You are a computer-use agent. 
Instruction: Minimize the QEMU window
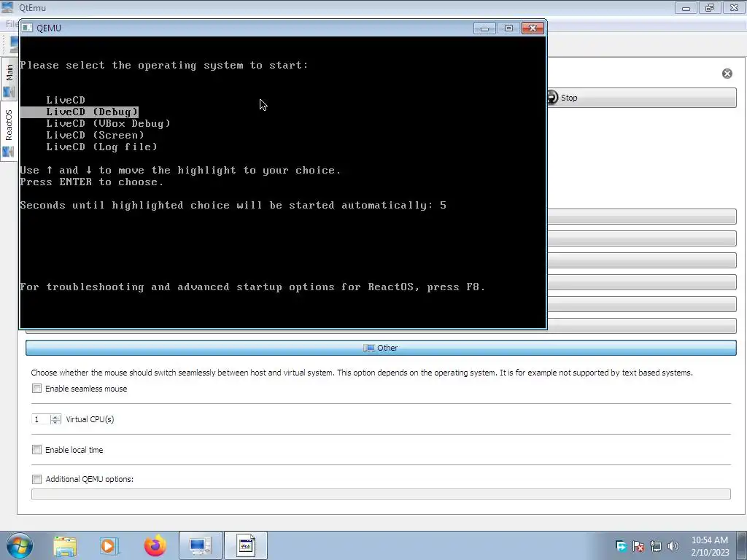tap(484, 28)
